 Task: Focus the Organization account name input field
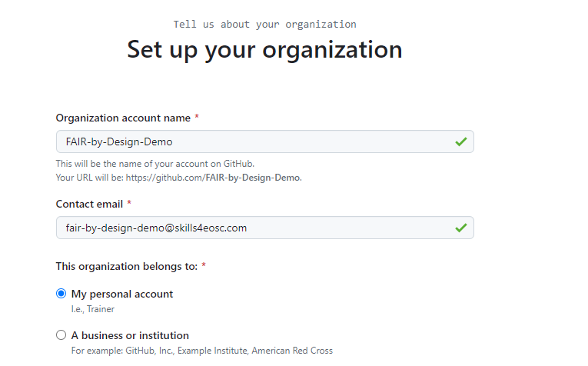pos(254,141)
